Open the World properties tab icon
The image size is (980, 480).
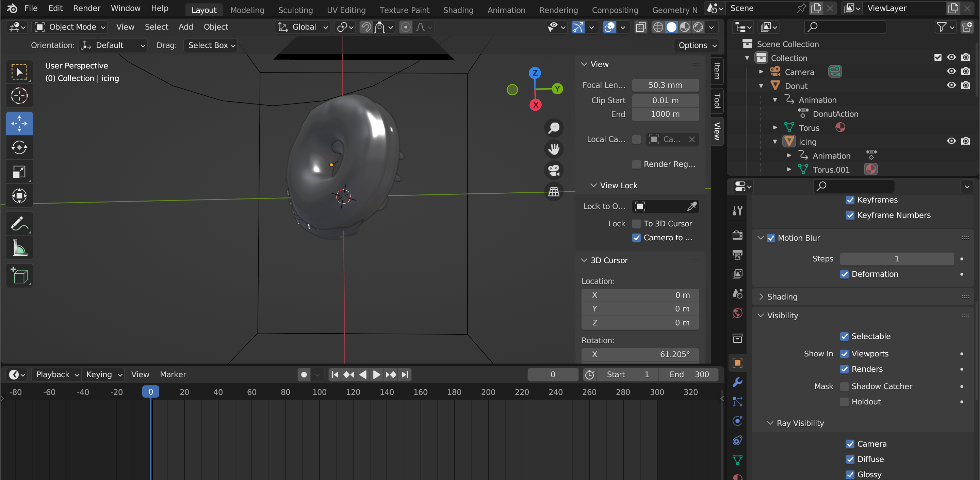[x=737, y=313]
